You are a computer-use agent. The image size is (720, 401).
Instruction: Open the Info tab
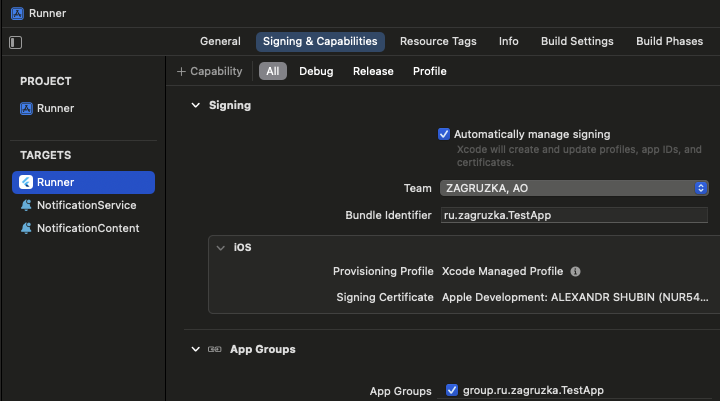(x=509, y=41)
